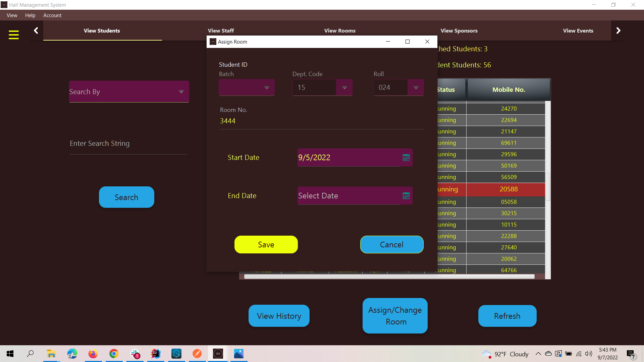The width and height of the screenshot is (644, 362).
Task: Save the room assignment
Action: (266, 244)
